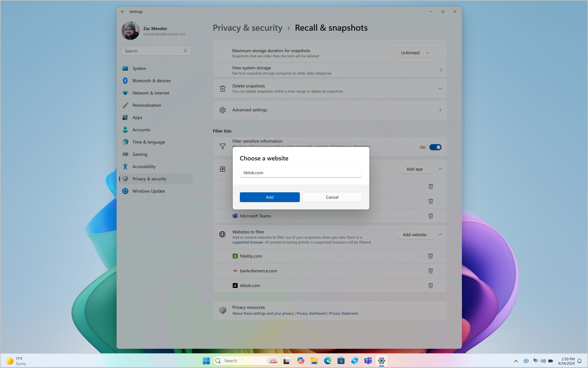Click the tiktok.com website input field
588x368 pixels.
(x=301, y=173)
